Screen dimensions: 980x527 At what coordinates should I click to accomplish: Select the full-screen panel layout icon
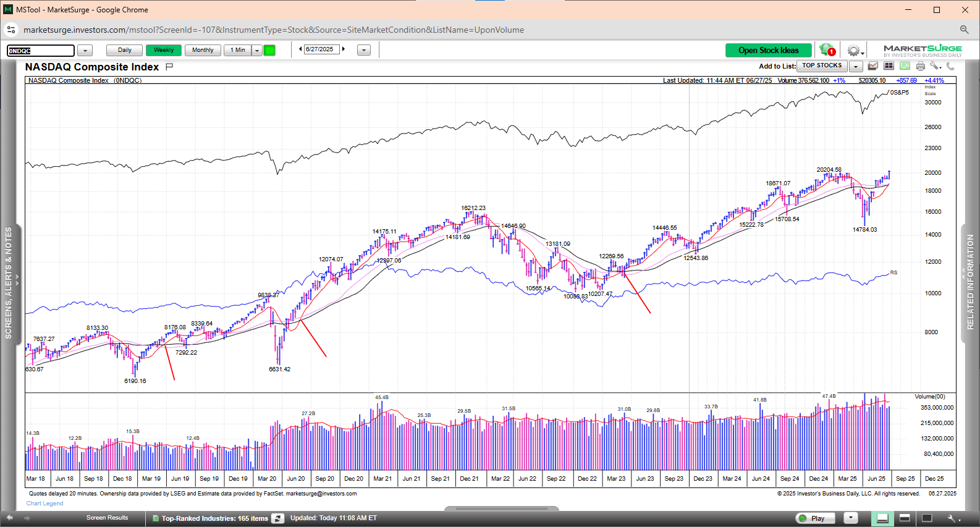click(927, 518)
